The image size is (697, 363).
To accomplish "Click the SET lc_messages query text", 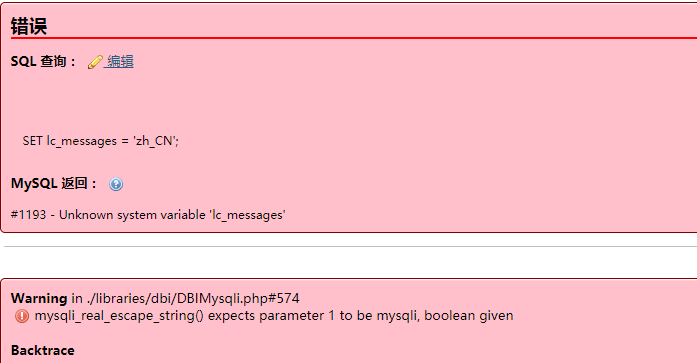I will [100, 141].
